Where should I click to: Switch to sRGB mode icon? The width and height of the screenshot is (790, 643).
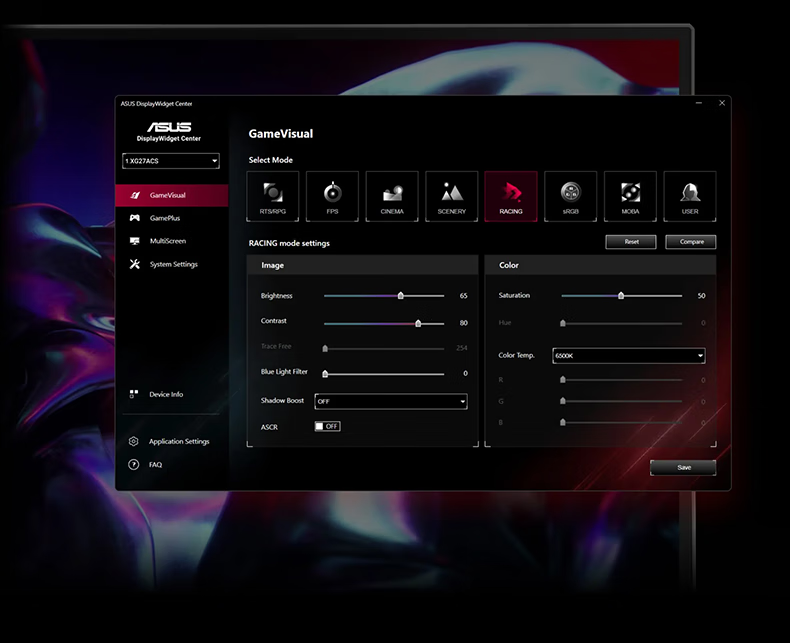tap(570, 196)
